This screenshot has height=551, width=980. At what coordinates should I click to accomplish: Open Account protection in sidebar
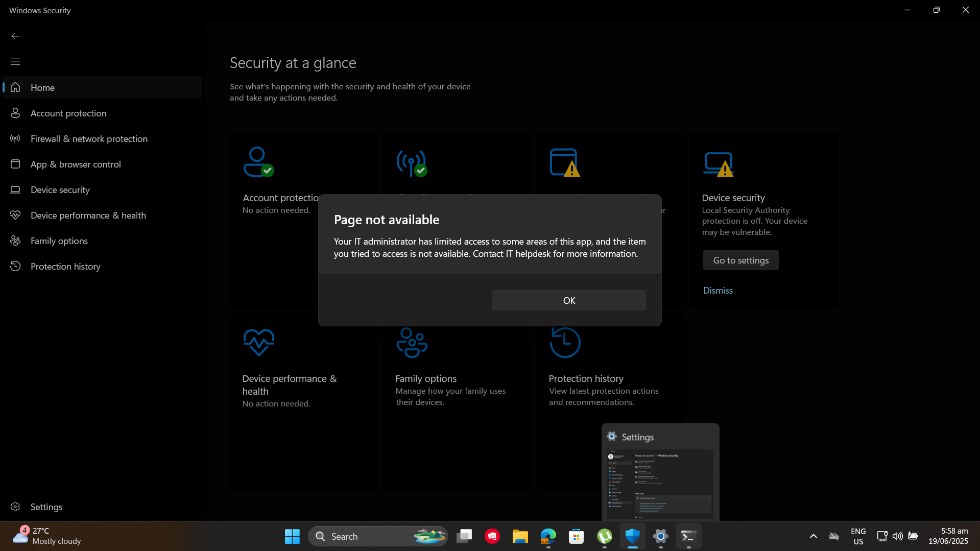coord(102,113)
